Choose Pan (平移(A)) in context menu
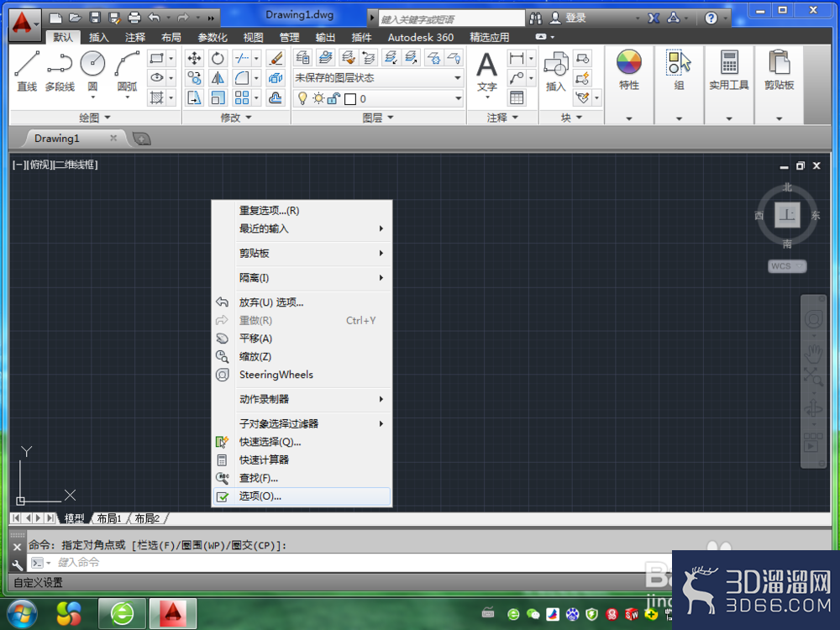Image resolution: width=840 pixels, height=630 pixels. [302, 339]
